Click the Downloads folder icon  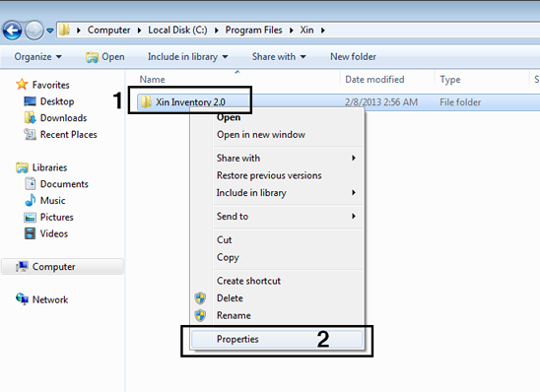[x=30, y=118]
